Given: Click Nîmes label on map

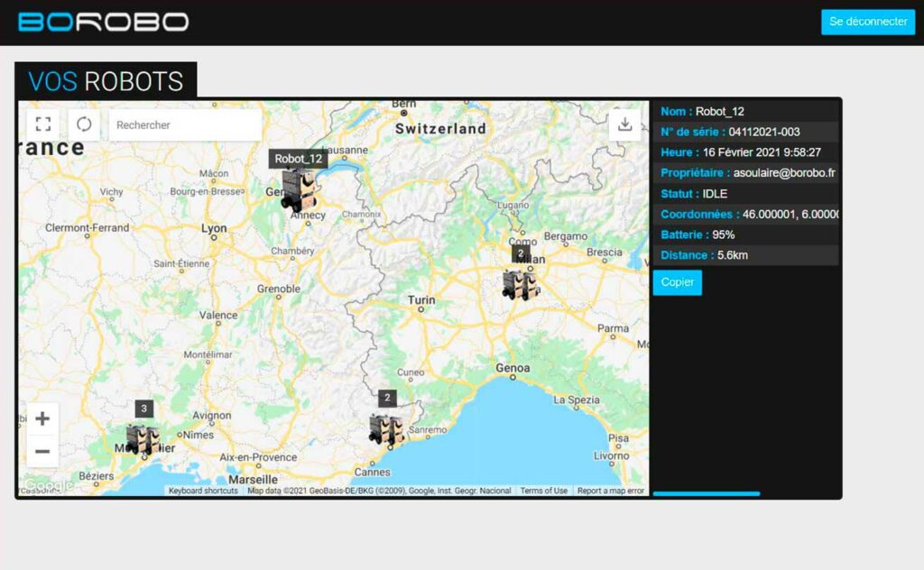Looking at the screenshot, I should tap(198, 435).
